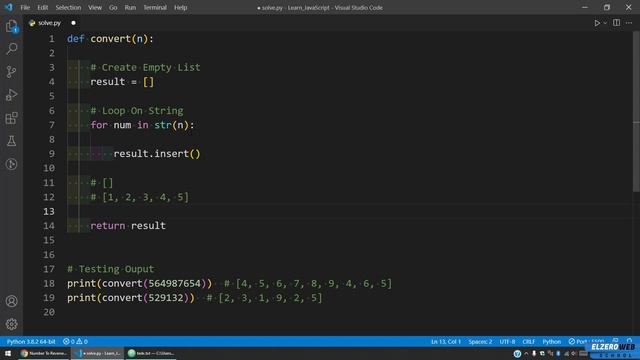Open the Testing flask view
The image size is (640, 360).
click(11, 141)
